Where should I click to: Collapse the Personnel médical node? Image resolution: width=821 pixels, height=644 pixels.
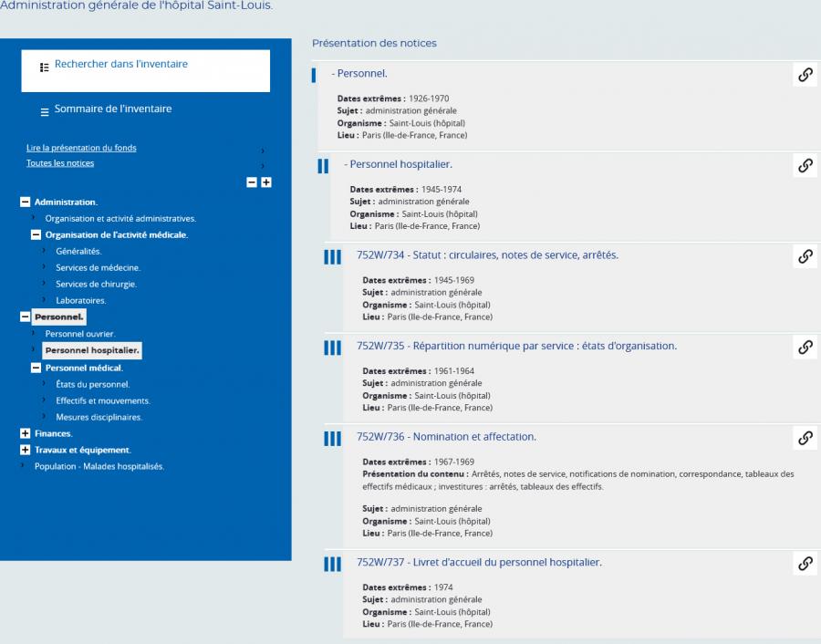point(36,368)
